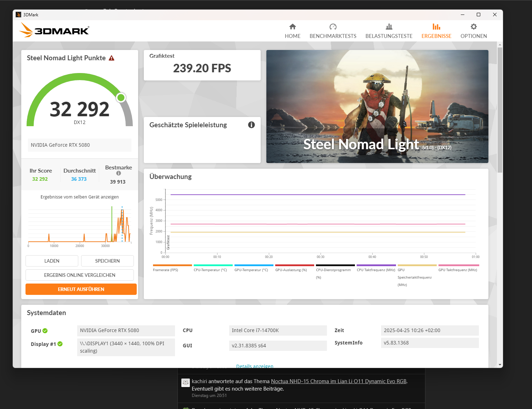
Task: Click the Belastungsteste bar chart icon
Action: (x=389, y=27)
